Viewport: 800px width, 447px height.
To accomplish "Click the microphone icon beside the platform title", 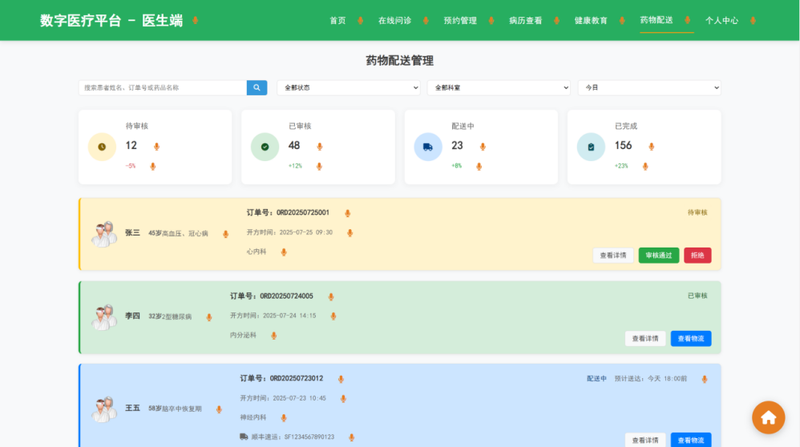I will coord(195,21).
